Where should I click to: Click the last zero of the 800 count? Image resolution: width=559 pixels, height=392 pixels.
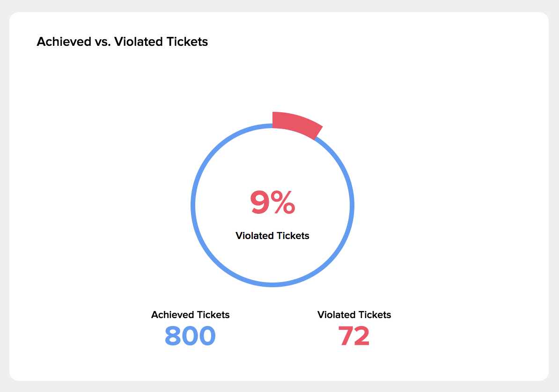click(207, 336)
